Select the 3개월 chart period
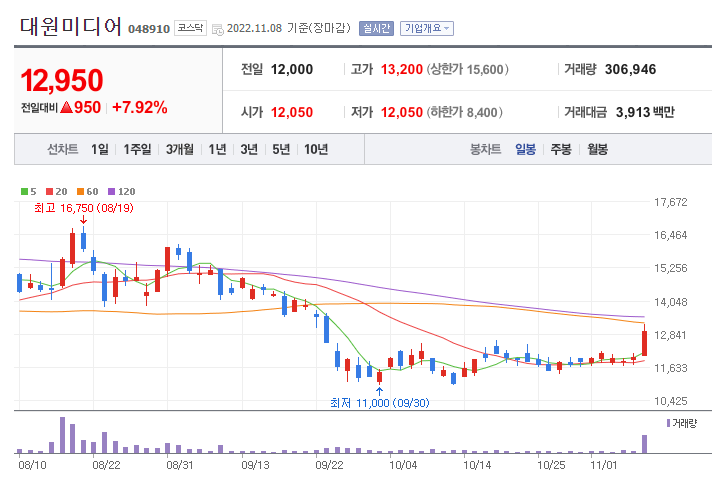Image resolution: width=712 pixels, height=490 pixels. [x=180, y=149]
